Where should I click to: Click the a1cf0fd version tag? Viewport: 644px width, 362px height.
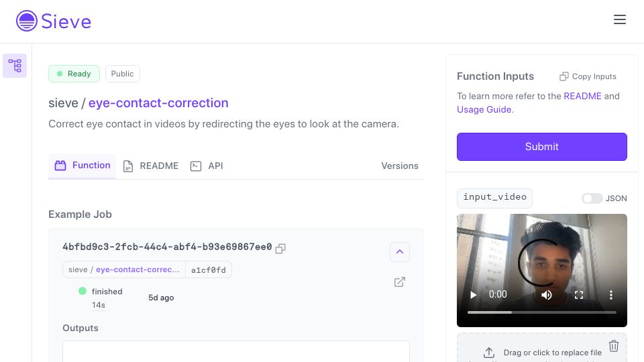pyautogui.click(x=208, y=269)
